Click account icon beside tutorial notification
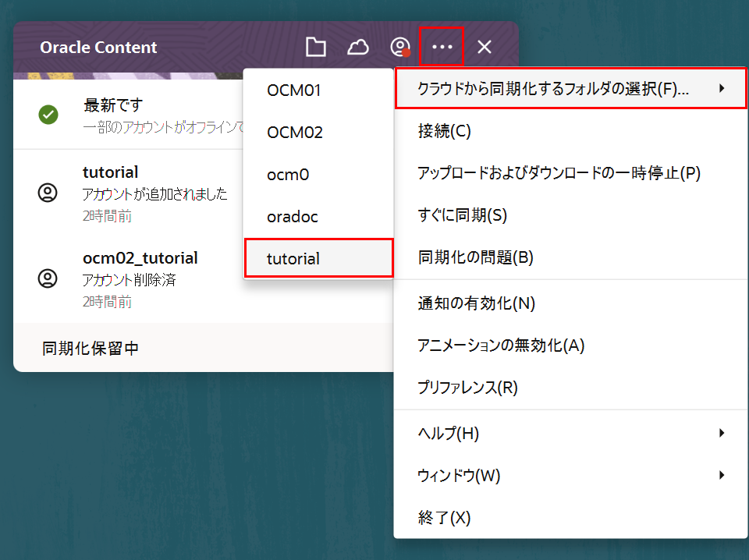The height and width of the screenshot is (560, 749). click(48, 193)
